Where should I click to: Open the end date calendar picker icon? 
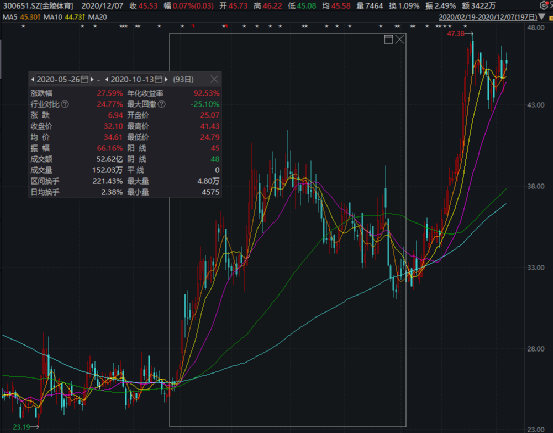pos(158,79)
